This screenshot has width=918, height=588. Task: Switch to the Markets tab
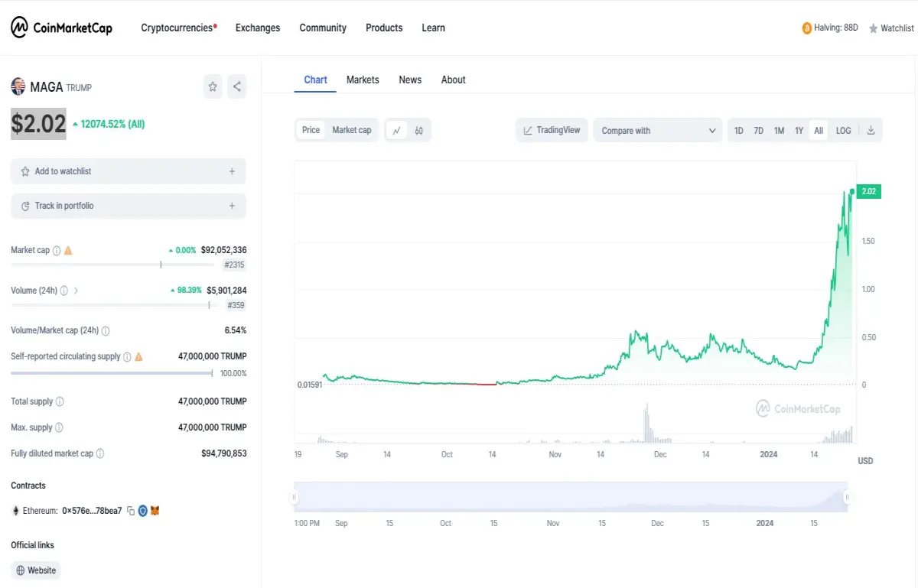[x=363, y=80]
